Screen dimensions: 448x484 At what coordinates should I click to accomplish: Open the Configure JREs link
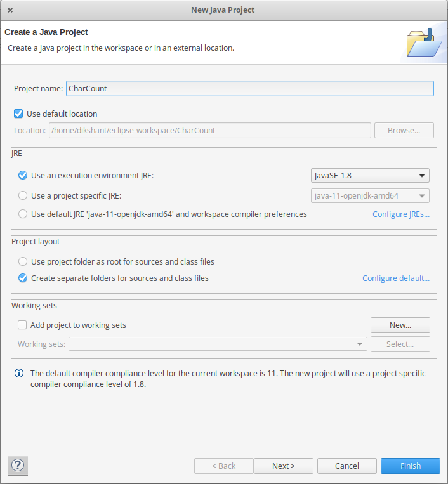pos(401,214)
